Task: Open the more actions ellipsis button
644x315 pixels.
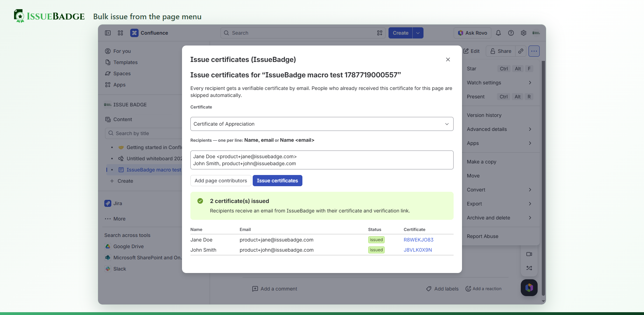Action: click(x=534, y=51)
